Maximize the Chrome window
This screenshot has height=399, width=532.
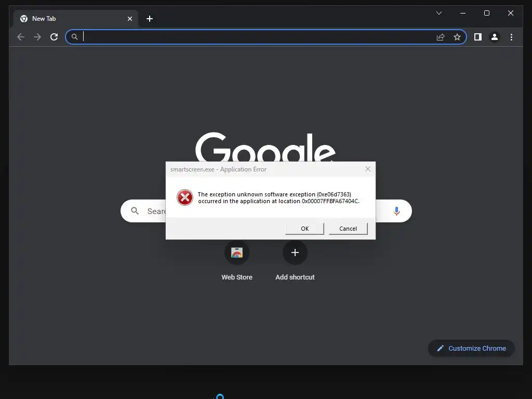coord(486,13)
